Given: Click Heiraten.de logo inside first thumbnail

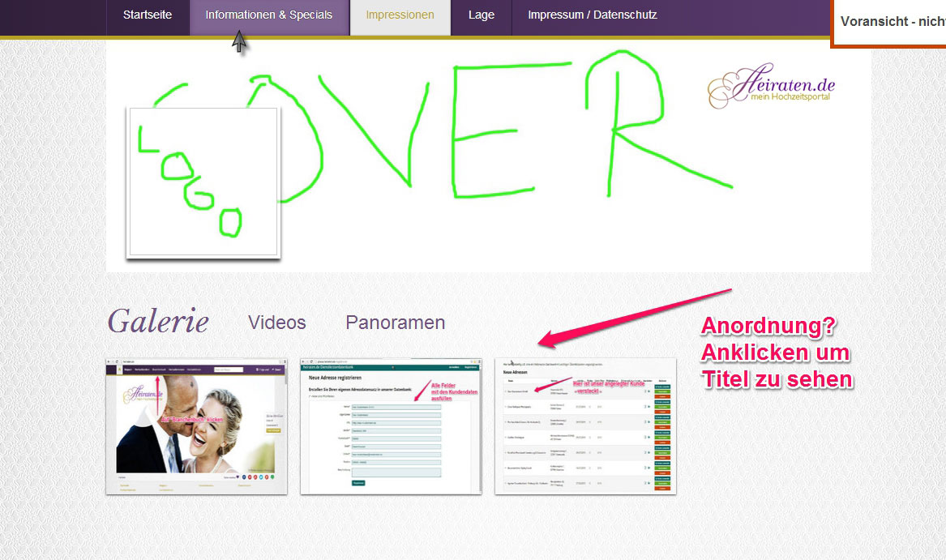Looking at the screenshot, I should pyautogui.click(x=143, y=397).
